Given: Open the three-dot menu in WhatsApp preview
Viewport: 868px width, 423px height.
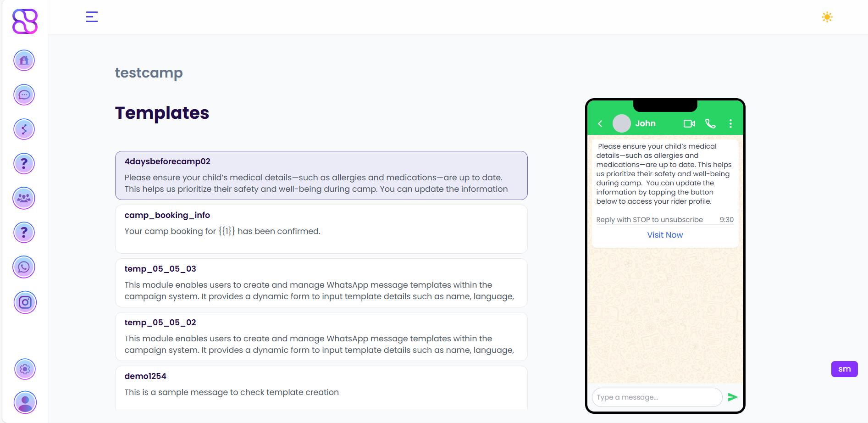Looking at the screenshot, I should point(730,123).
